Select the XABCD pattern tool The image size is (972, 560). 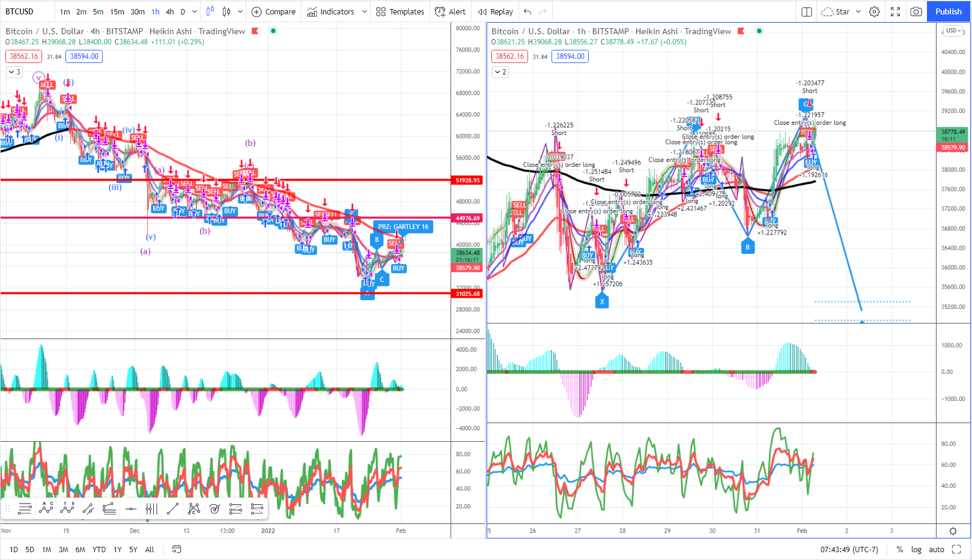coord(193,509)
